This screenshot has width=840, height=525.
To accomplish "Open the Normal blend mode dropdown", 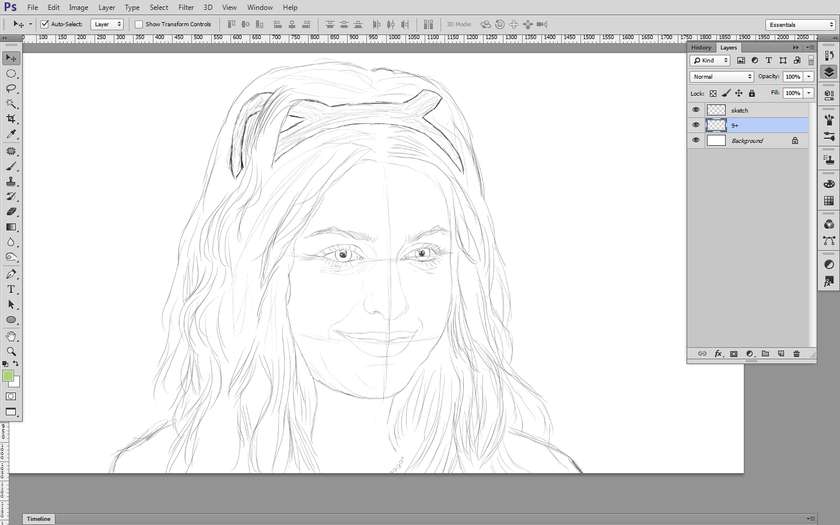I will (721, 77).
